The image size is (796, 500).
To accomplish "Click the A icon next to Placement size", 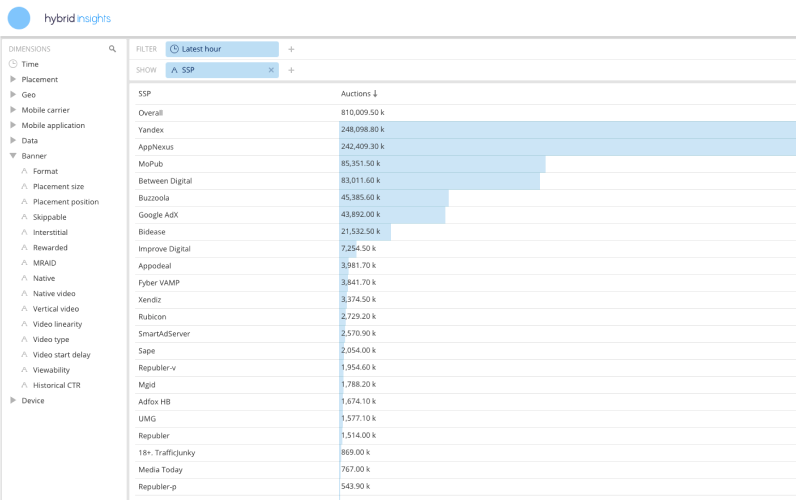I will (24, 186).
